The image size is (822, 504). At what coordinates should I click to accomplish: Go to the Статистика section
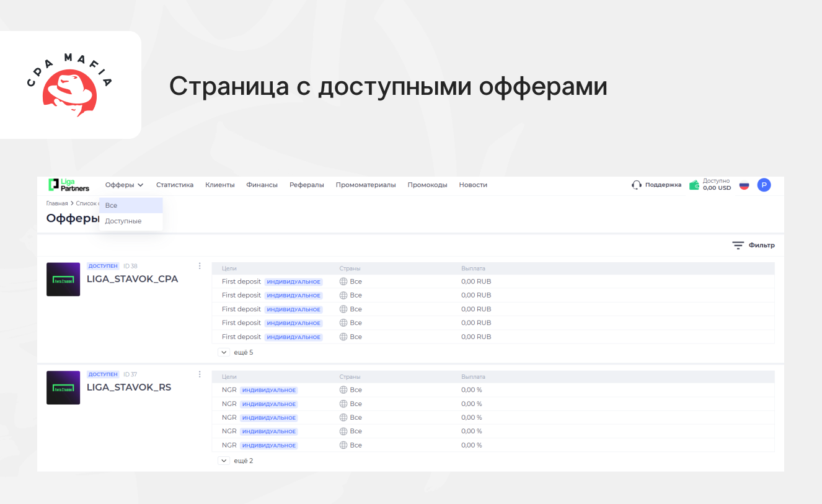(x=175, y=185)
